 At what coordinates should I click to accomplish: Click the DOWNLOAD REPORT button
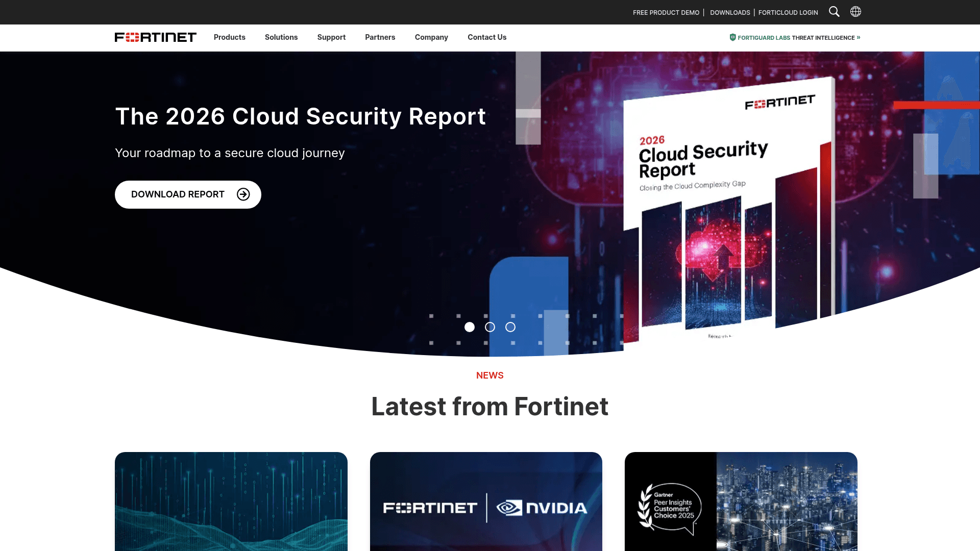(188, 194)
